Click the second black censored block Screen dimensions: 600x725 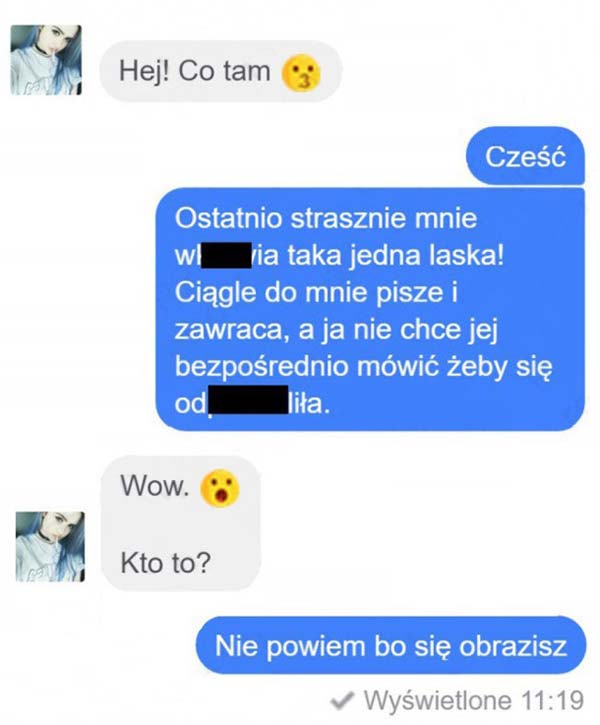pos(249,399)
